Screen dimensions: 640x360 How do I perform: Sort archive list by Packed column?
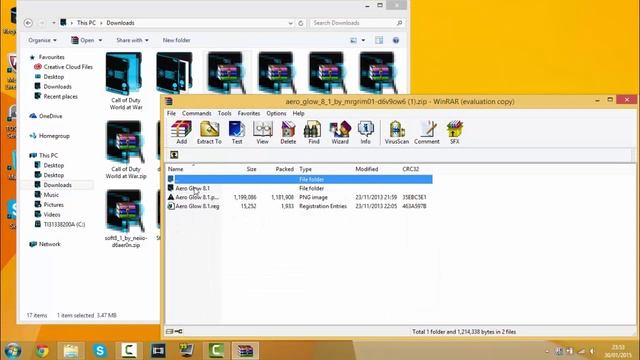[284, 169]
